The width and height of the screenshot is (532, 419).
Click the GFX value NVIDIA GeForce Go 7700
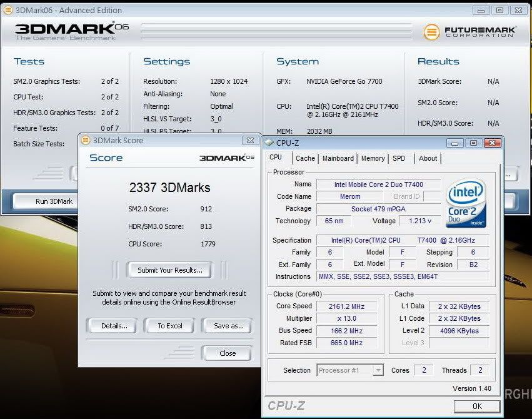click(x=344, y=81)
